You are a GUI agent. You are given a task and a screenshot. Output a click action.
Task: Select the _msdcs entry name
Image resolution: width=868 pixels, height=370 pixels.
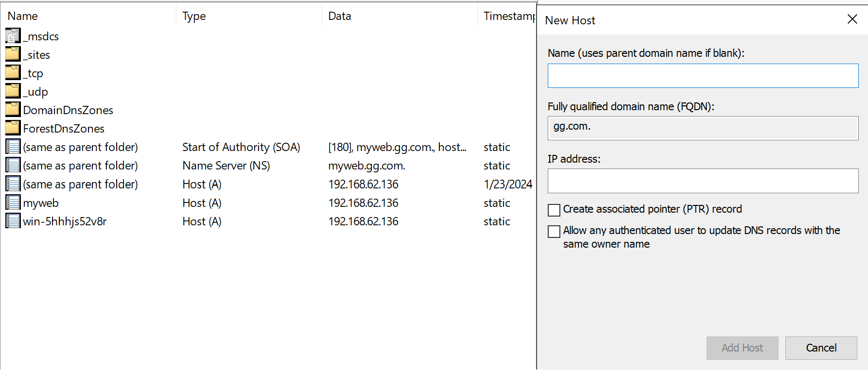coord(41,36)
